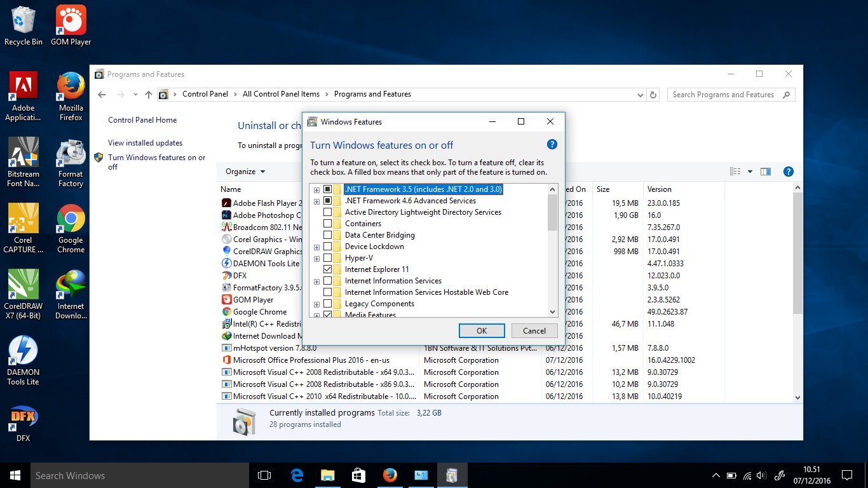Open the View installed updates link
This screenshot has height=488, width=868.
point(145,143)
